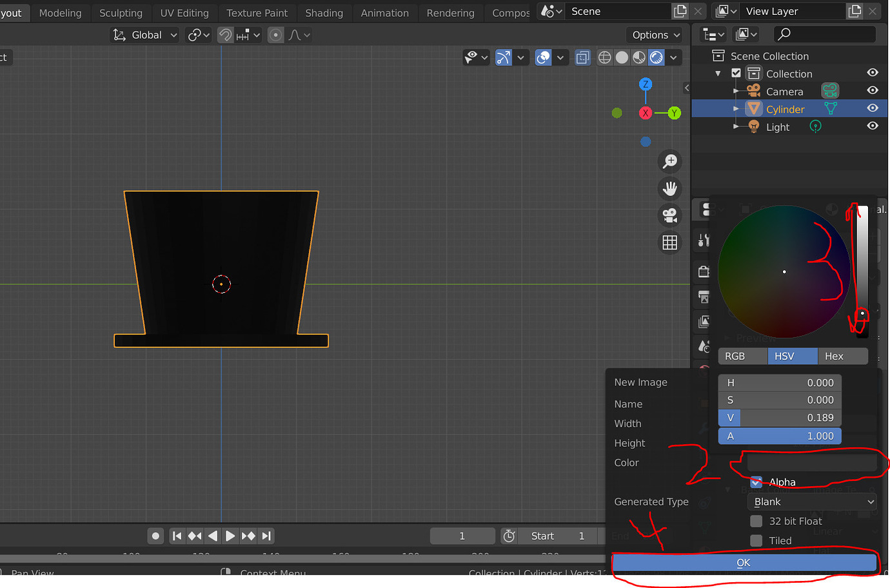Screen dimensions: 890x588
Task: Disable the Alpha checkbox
Action: point(756,482)
